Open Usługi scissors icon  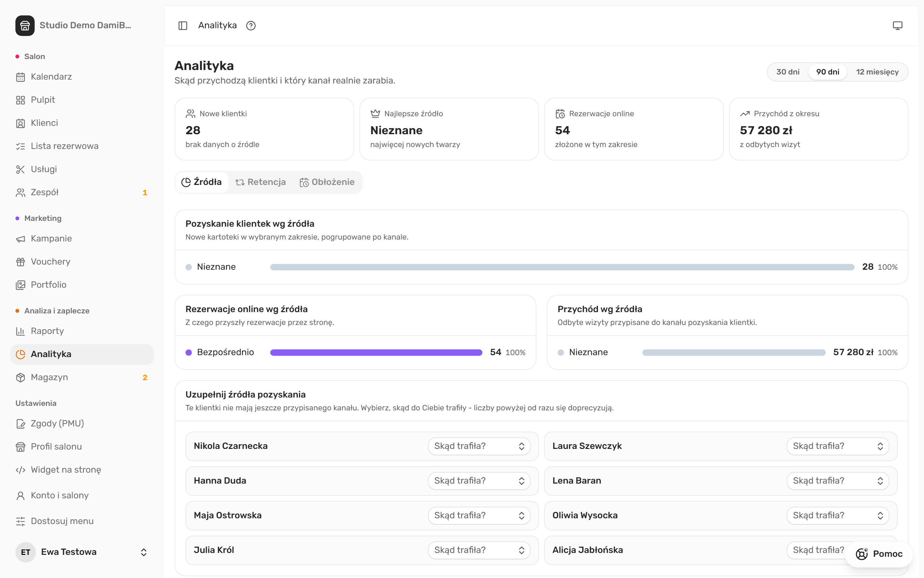click(21, 169)
